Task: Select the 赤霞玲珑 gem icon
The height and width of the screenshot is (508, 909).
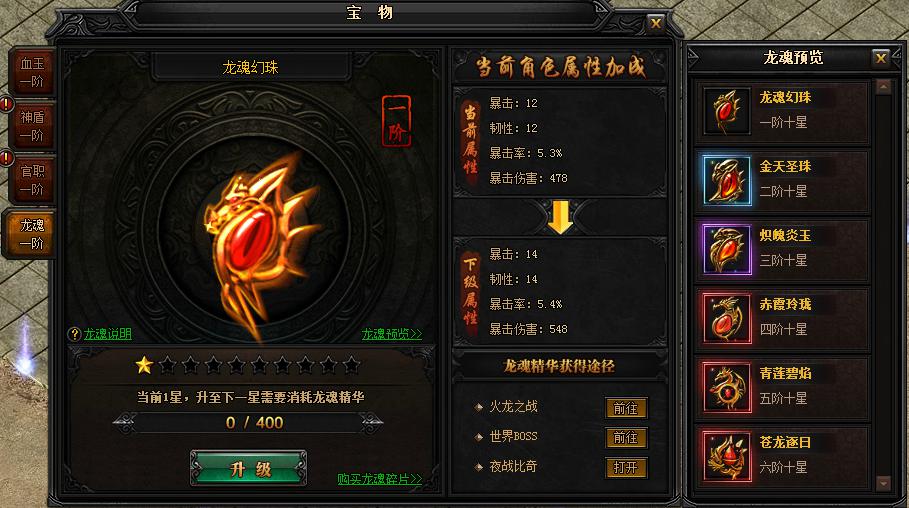Action: (x=727, y=318)
